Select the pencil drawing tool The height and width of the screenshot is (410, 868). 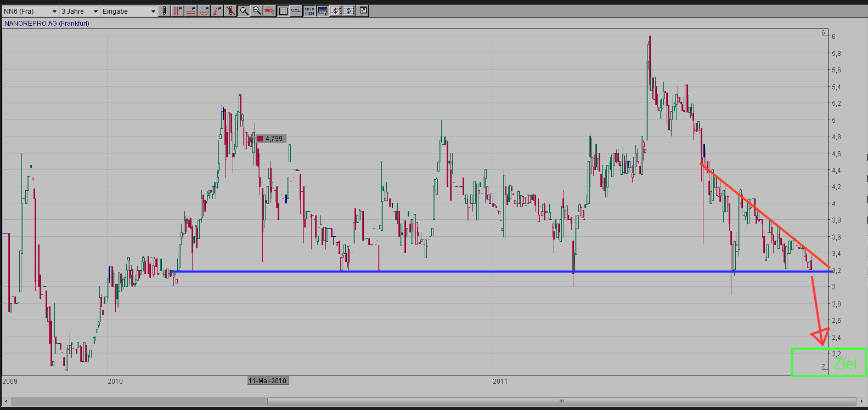(x=164, y=11)
